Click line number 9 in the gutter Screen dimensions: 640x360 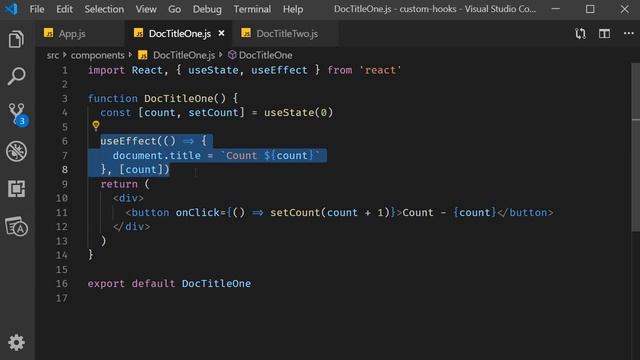(x=64, y=184)
